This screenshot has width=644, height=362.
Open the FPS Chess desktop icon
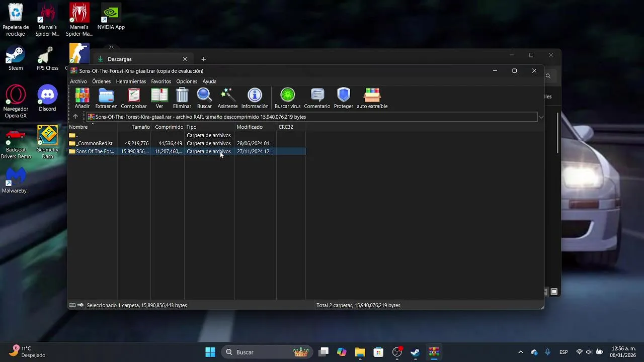48,58
